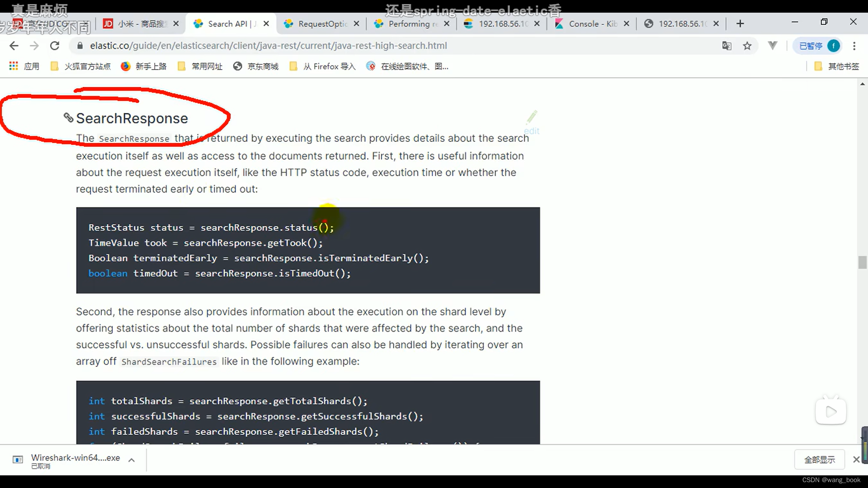Screen dimensions: 868x488
Task: Open the 从 Firefox 导入 bookmark folder
Action: 323,66
